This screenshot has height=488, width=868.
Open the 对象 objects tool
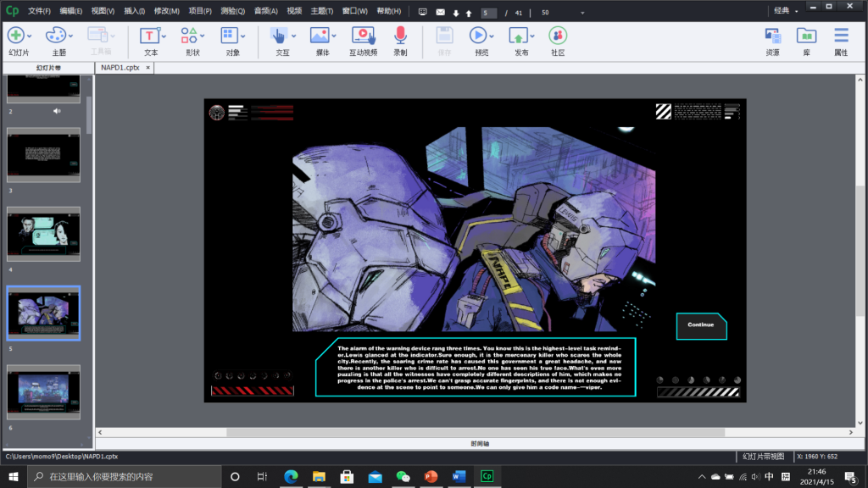tap(229, 36)
